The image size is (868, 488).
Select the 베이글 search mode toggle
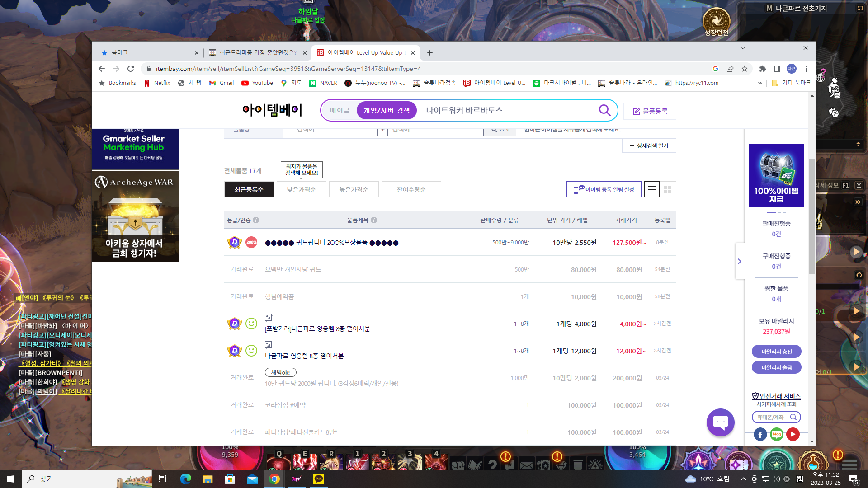point(340,110)
